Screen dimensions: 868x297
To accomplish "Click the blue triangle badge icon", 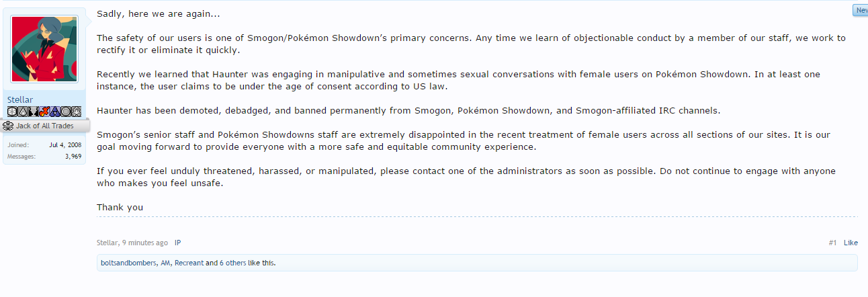I will point(54,112).
